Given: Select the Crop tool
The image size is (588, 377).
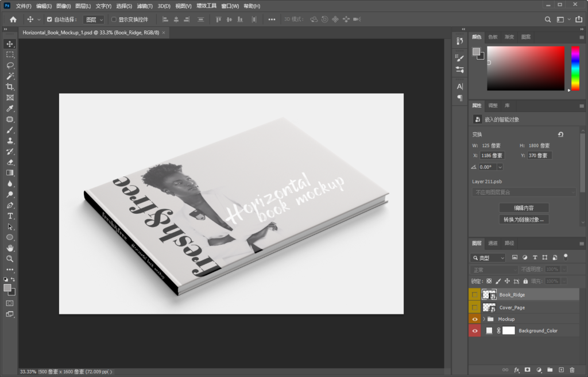Looking at the screenshot, I should tap(10, 87).
